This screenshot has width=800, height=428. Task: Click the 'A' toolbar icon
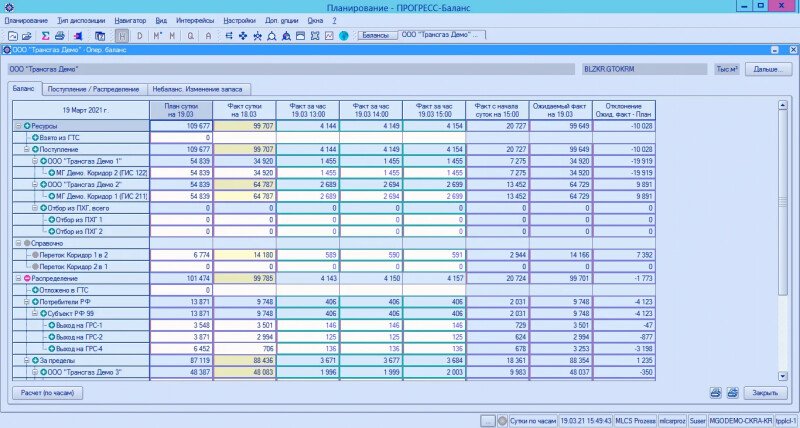tap(206, 36)
